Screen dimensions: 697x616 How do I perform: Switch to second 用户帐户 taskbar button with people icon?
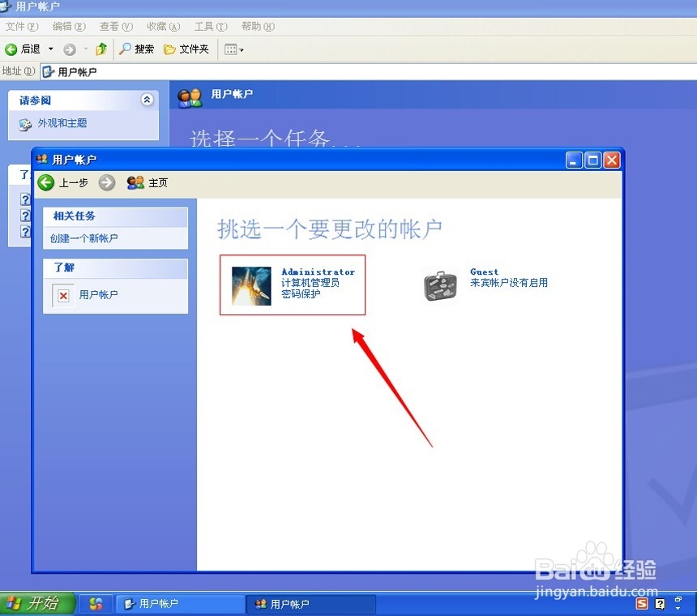tap(311, 604)
